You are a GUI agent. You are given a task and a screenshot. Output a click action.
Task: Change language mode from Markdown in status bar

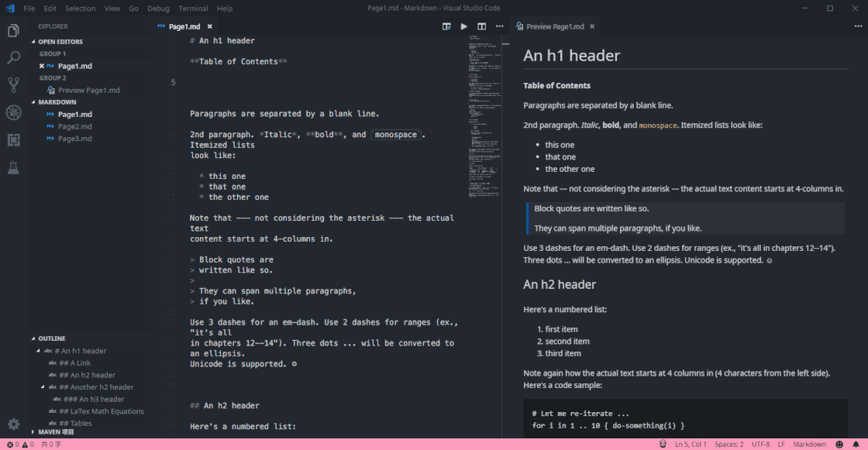click(x=809, y=445)
